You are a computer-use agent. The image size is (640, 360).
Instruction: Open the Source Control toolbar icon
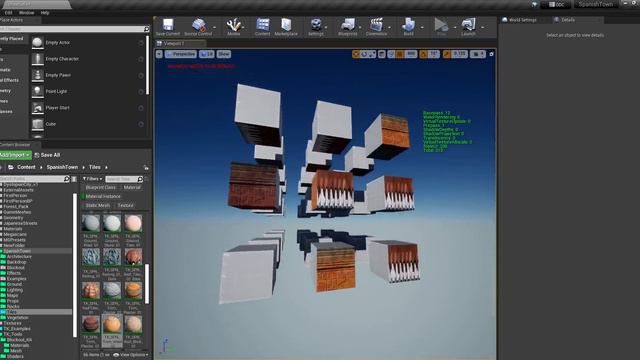pyautogui.click(x=198, y=24)
